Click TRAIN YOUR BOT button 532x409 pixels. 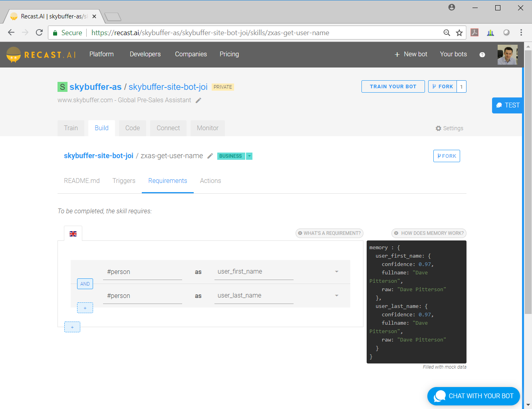click(393, 87)
